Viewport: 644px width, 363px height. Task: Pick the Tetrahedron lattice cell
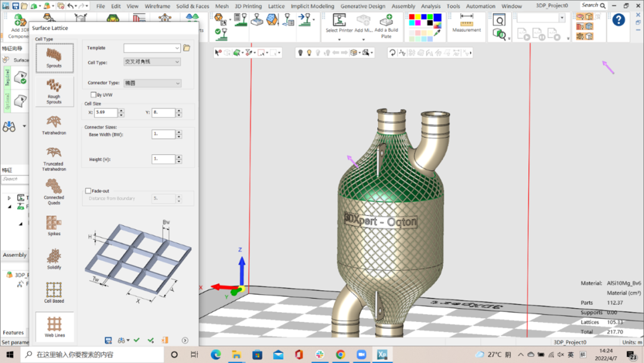coord(54,125)
